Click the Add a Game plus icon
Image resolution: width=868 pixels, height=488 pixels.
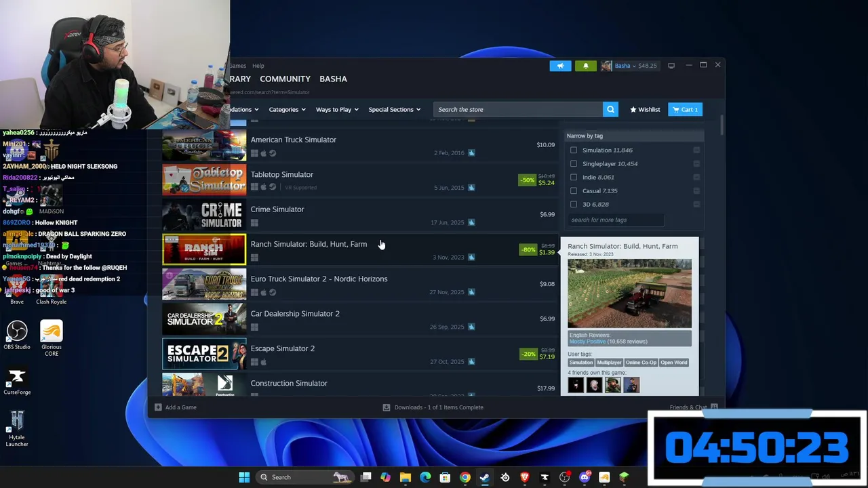[158, 407]
